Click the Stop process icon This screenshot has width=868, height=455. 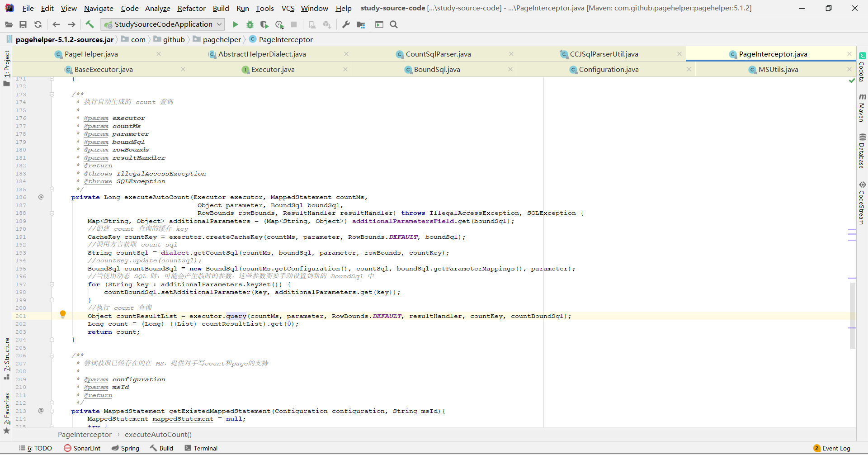point(294,24)
